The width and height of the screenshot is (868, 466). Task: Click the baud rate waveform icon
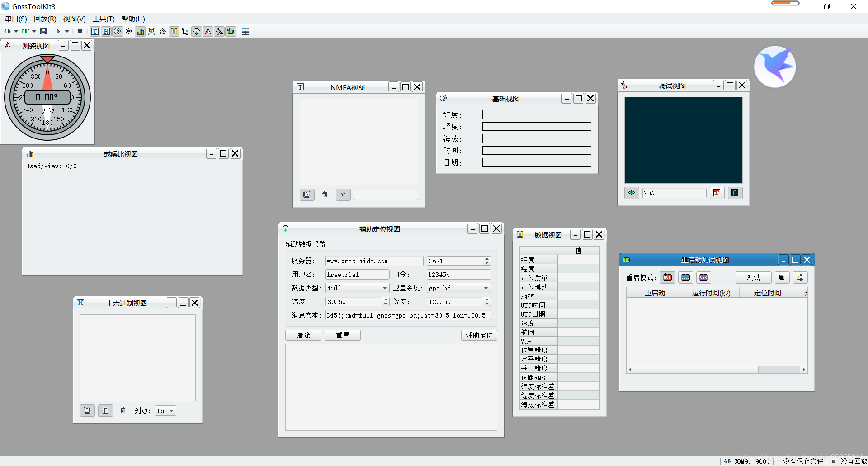point(25,31)
